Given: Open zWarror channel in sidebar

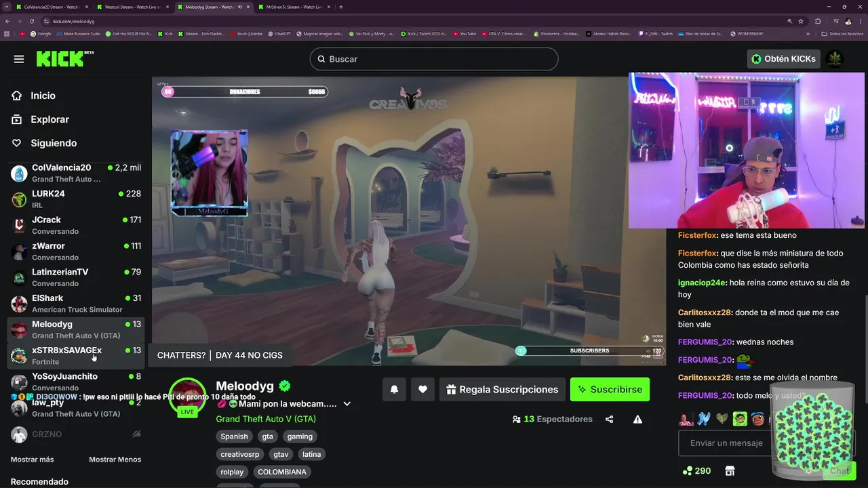Looking at the screenshot, I should click(76, 251).
